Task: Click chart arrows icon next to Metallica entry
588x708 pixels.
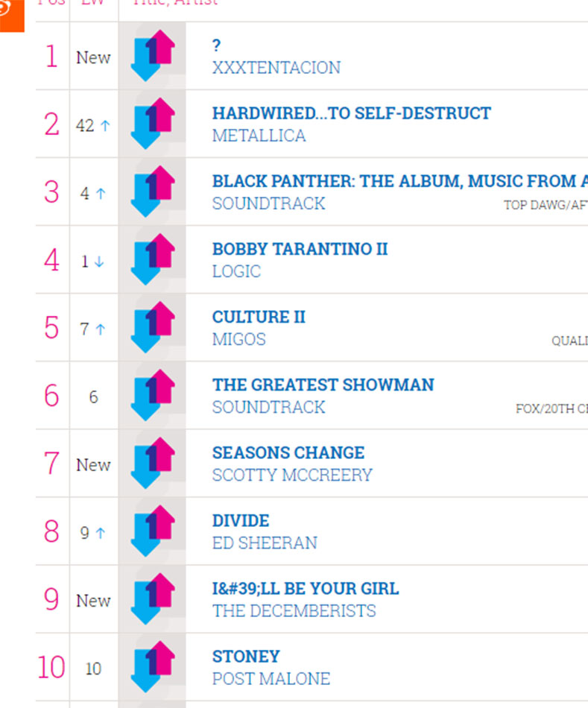Action: (x=152, y=123)
